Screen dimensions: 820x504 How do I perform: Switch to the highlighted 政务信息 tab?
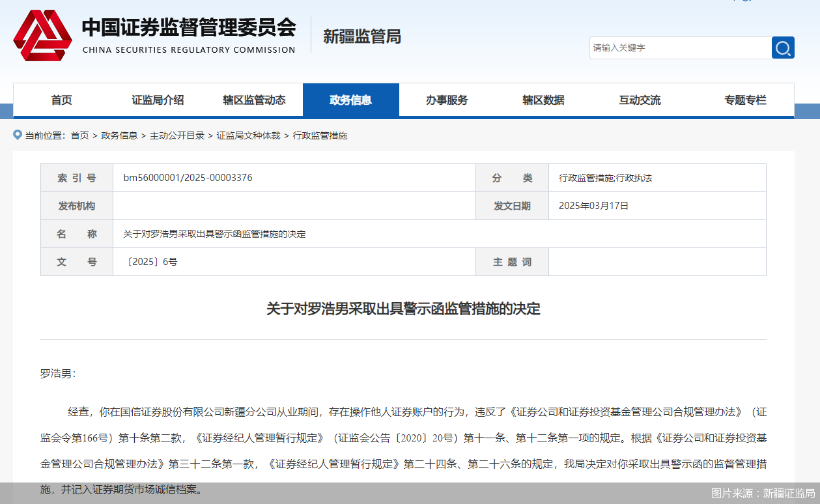[x=351, y=100]
